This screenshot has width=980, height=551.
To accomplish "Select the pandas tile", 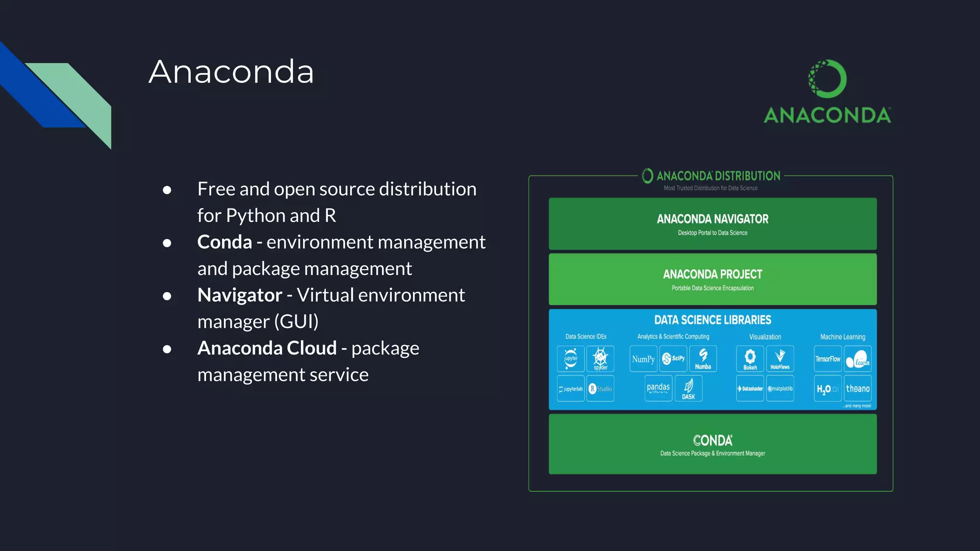I will (x=658, y=388).
